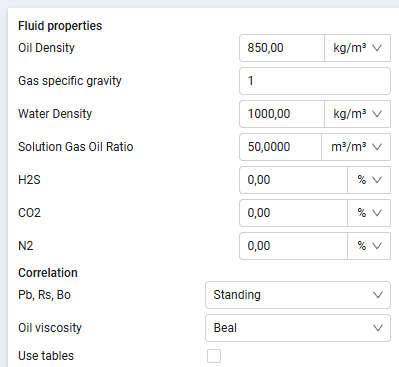Click the Pb, Rs, Bo label
The height and width of the screenshot is (367, 399).
(44, 295)
